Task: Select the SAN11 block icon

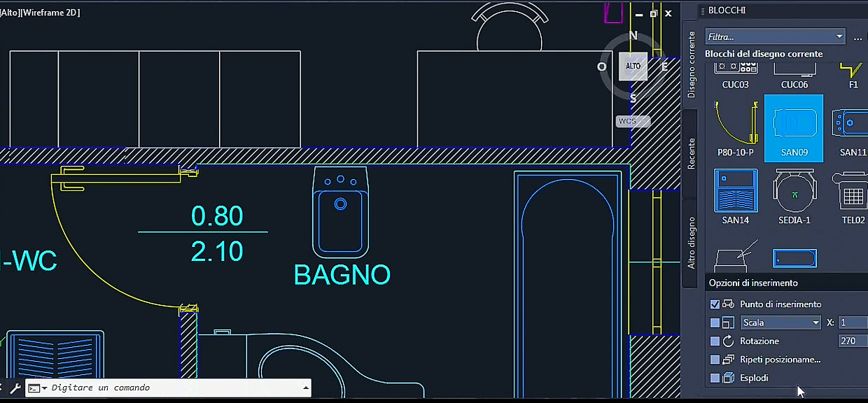Action: click(850, 127)
